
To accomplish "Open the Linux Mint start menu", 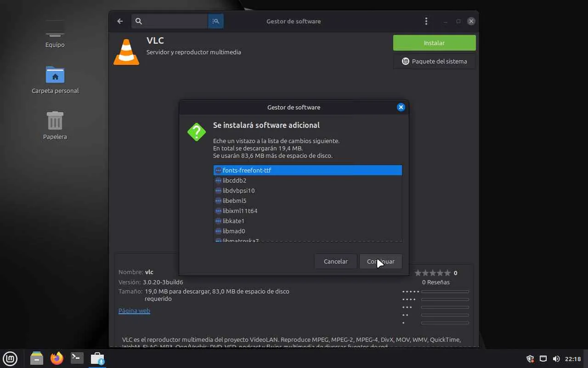I will 10,358.
